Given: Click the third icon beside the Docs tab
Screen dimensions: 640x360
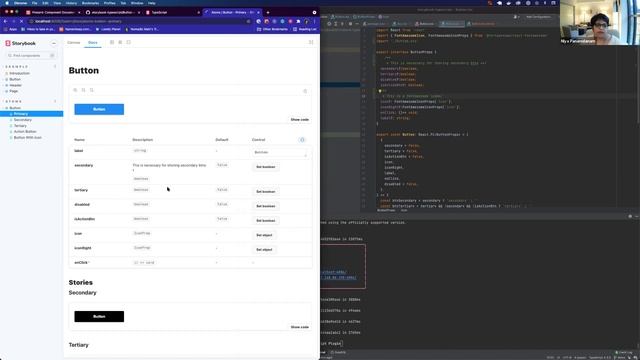Looking at the screenshot, I should 129,42.
